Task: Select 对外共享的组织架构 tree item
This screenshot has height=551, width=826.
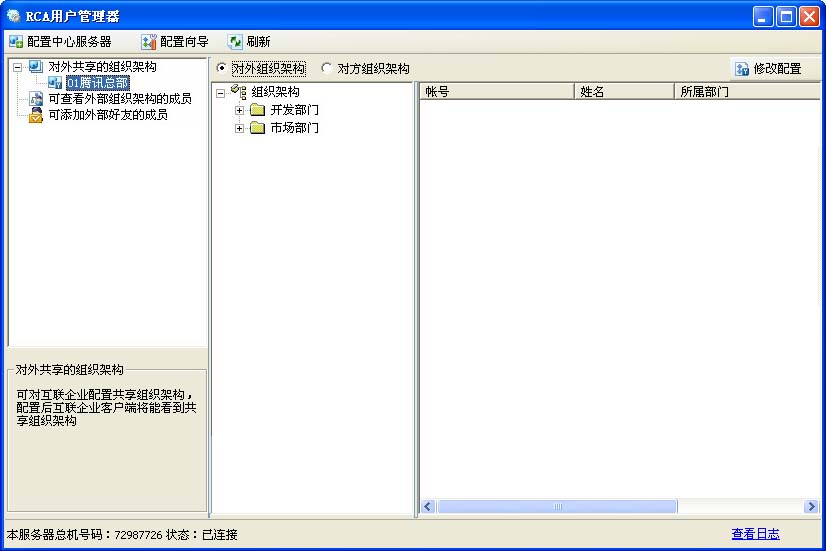Action: click(102, 66)
